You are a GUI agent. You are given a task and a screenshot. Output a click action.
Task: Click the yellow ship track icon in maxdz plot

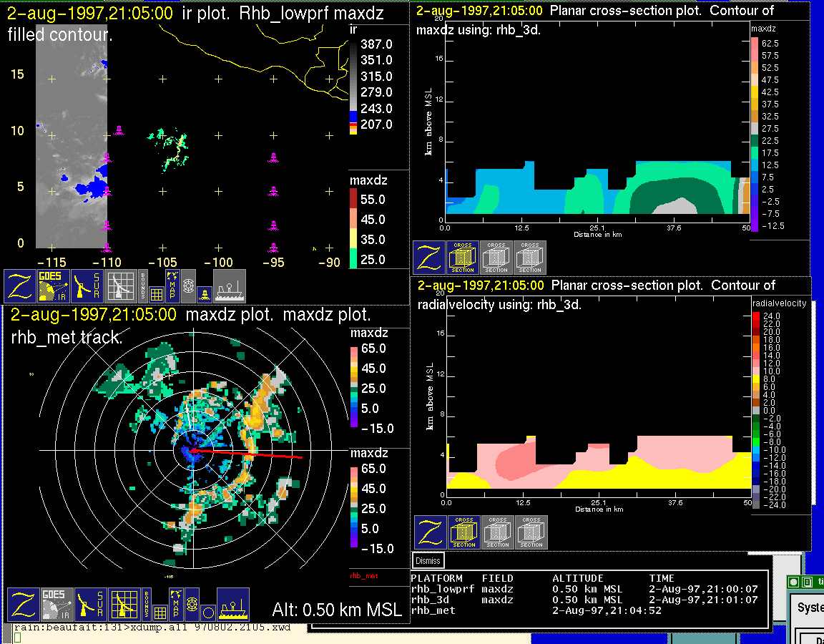[232, 605]
